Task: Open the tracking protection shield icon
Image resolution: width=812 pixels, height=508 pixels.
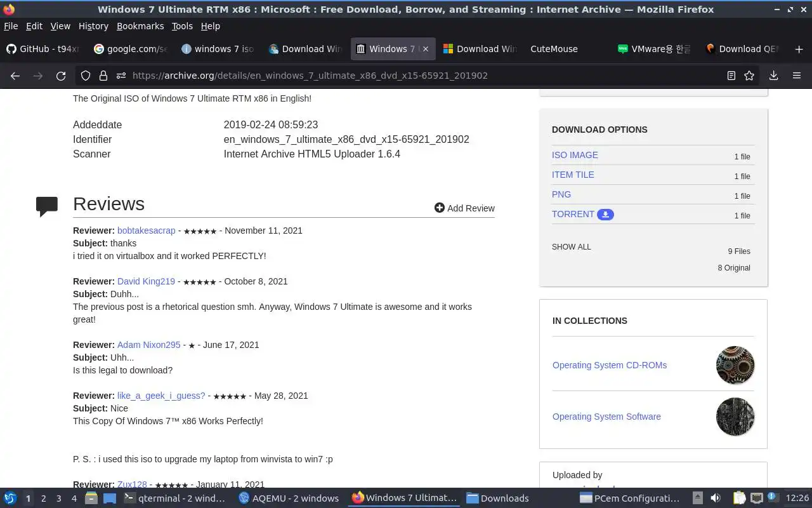Action: (86, 76)
